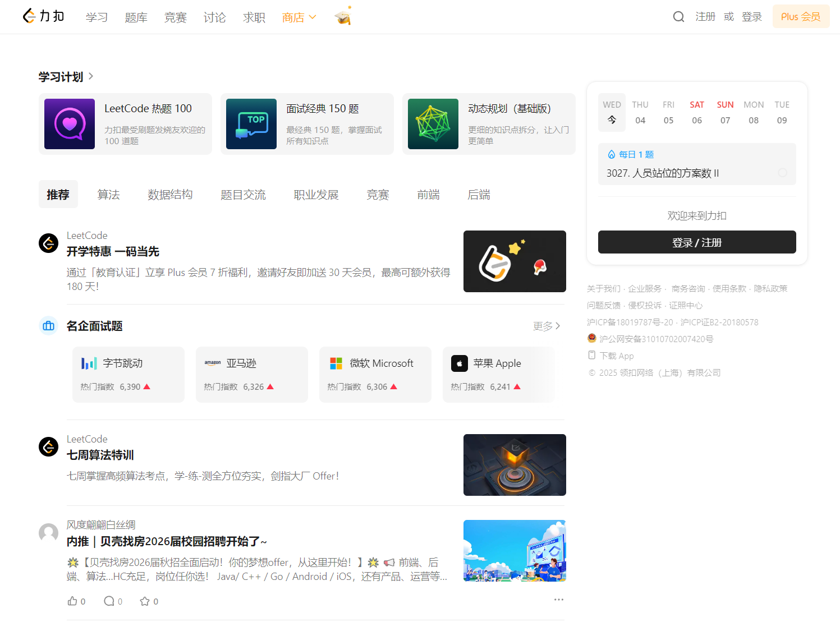
Task: Click 更多 to see more companies
Action: (x=547, y=326)
